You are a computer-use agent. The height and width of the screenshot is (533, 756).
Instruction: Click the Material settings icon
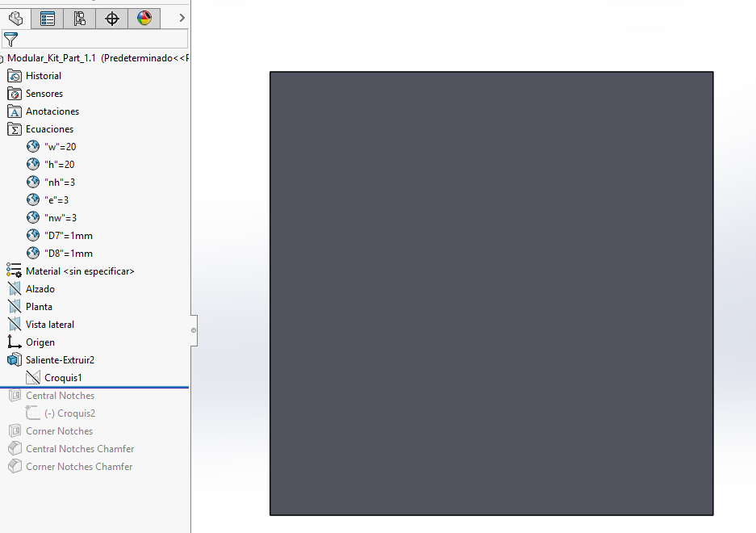pyautogui.click(x=14, y=271)
